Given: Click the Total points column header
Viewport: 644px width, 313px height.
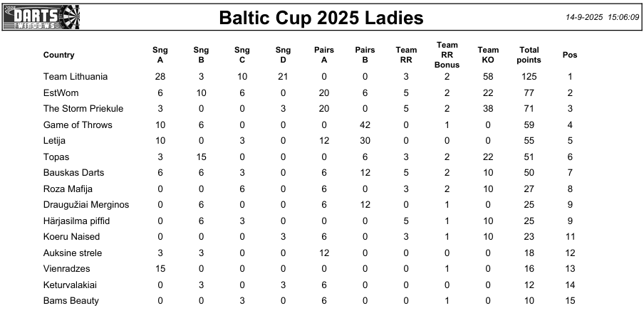Looking at the screenshot, I should coord(529,55).
